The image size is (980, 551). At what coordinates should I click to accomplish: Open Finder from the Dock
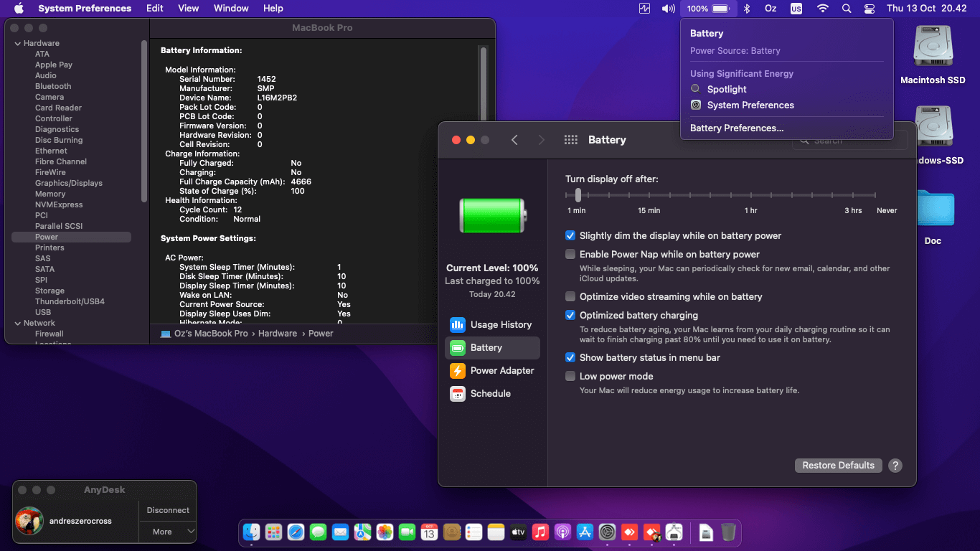pyautogui.click(x=251, y=532)
